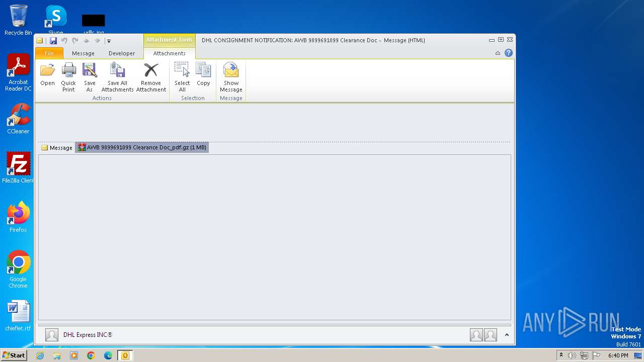Viewport: 644px width, 362px height.
Task: Click first contact photo in People Pane
Action: (476, 335)
